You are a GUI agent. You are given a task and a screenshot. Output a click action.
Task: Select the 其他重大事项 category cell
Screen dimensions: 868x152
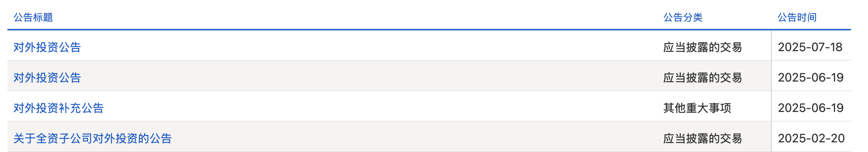pos(697,108)
